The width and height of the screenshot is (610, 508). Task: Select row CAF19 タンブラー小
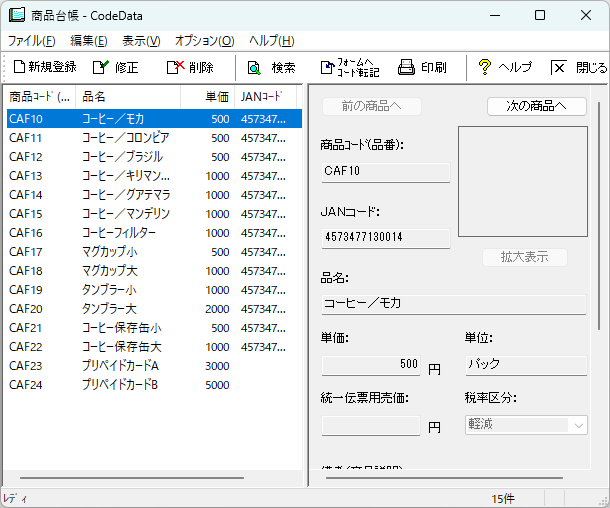point(154,290)
